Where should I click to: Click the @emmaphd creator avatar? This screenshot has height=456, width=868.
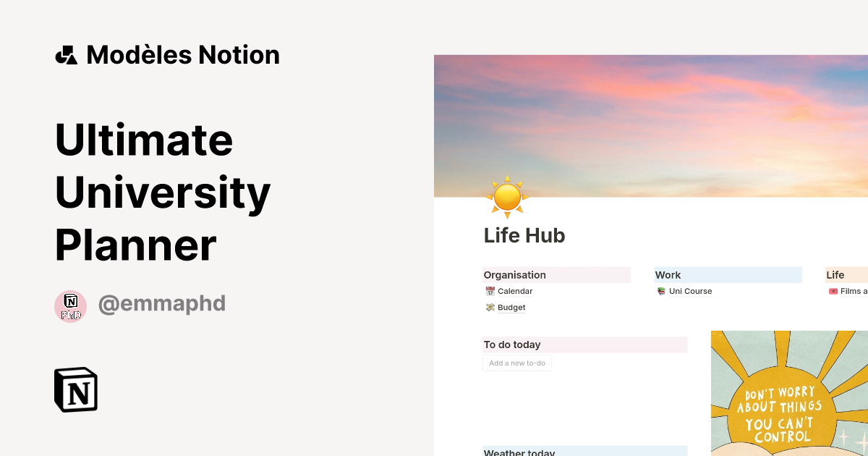[x=70, y=306]
